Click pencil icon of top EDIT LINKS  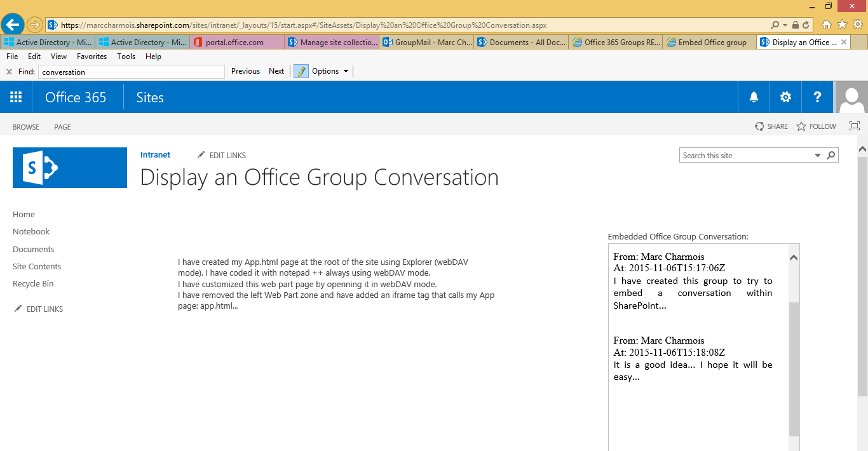pyautogui.click(x=201, y=155)
